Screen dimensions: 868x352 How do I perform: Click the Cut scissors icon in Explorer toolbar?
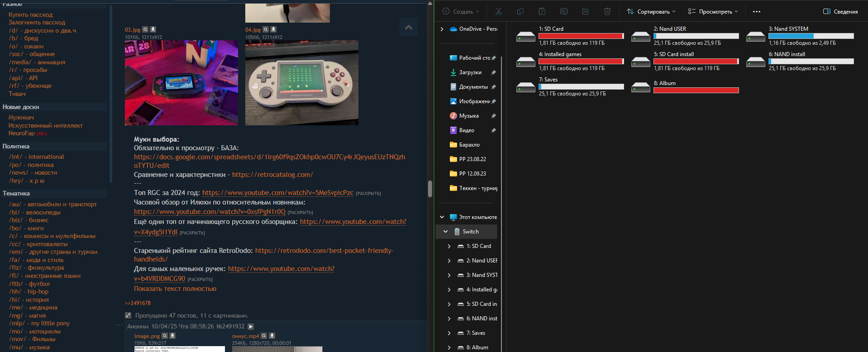tap(499, 11)
